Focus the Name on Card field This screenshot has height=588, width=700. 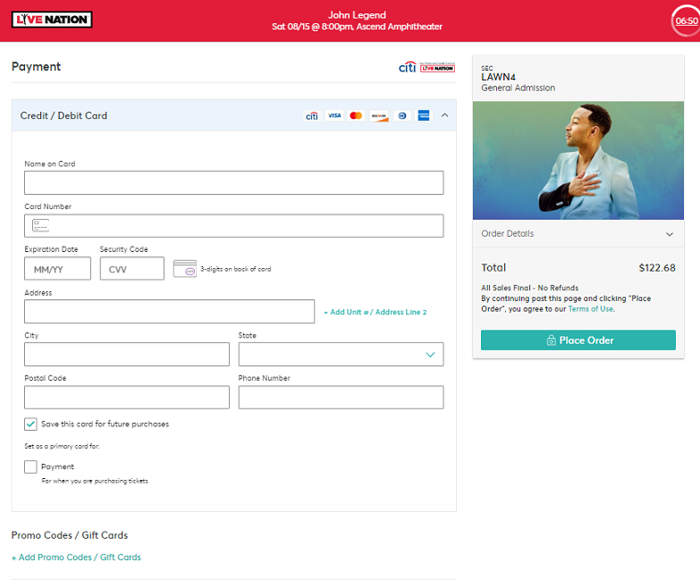point(234,182)
